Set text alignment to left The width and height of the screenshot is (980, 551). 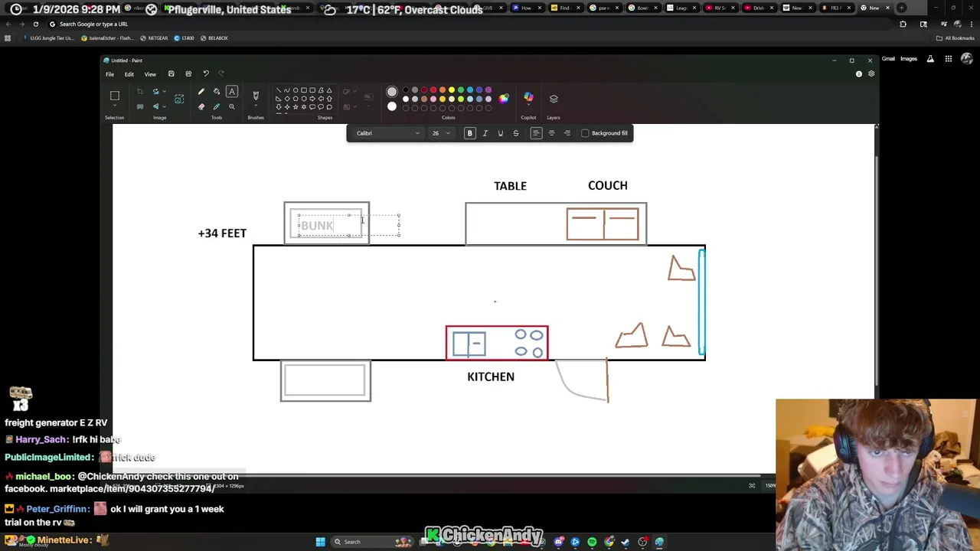click(x=536, y=133)
